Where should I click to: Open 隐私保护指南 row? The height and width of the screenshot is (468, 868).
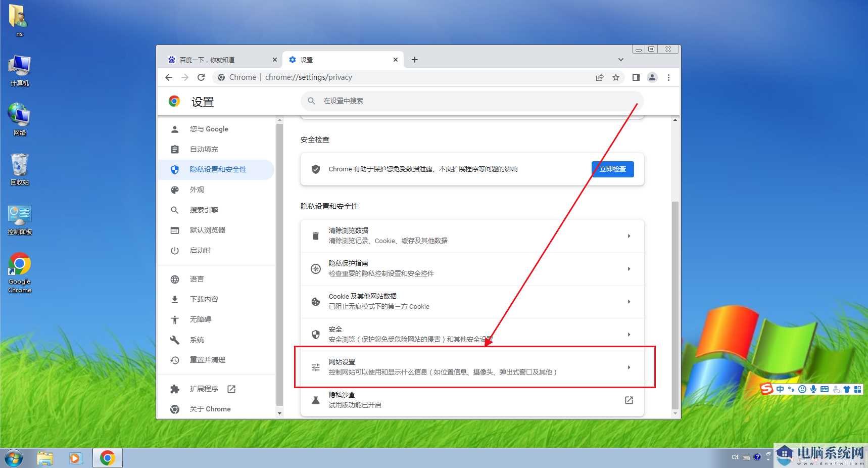point(472,269)
